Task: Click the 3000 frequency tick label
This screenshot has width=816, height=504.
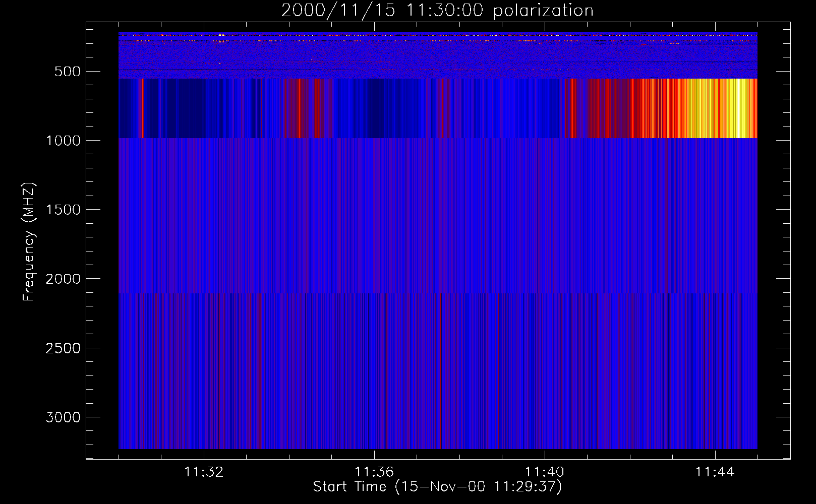Action: (64, 417)
